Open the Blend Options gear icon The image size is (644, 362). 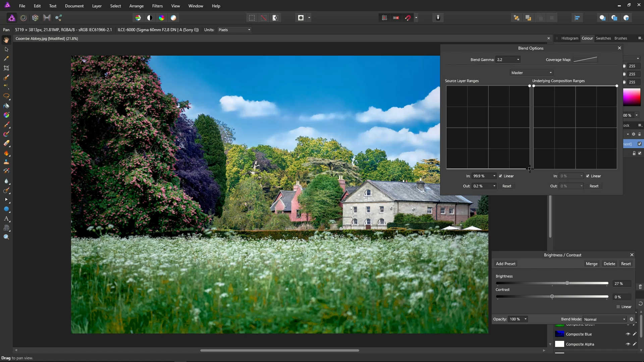(632, 319)
